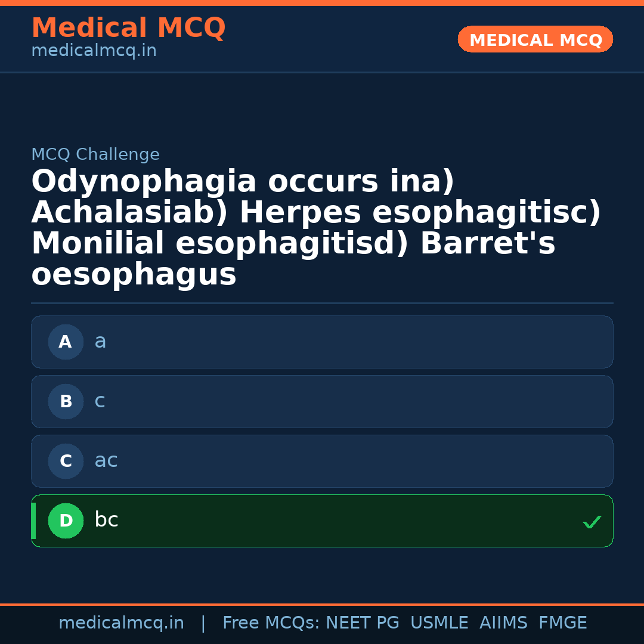Click the AIIMS footer label
Viewport: 644px width, 644px height.
(x=504, y=623)
